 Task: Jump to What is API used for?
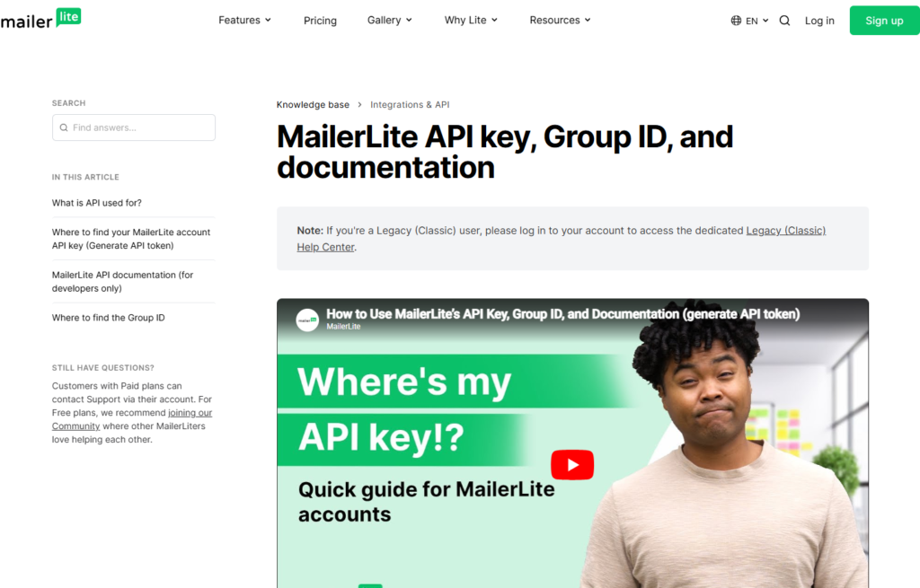click(97, 203)
